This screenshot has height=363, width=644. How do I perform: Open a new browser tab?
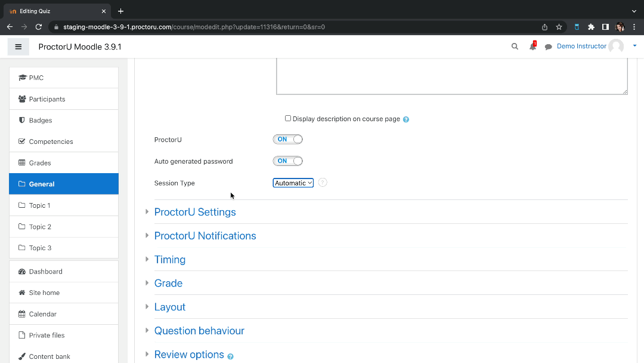(120, 11)
